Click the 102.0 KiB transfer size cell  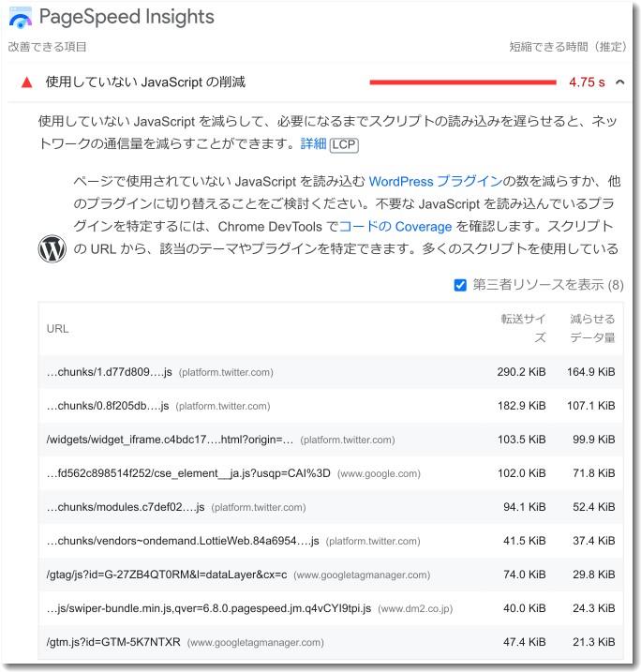click(x=521, y=473)
